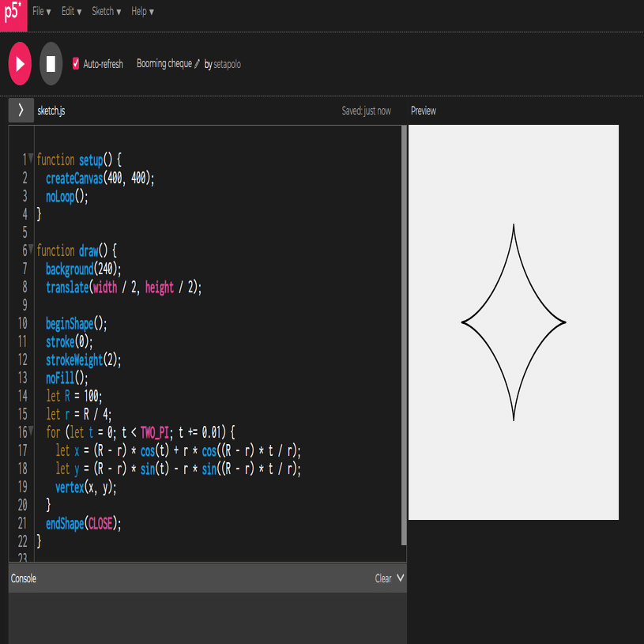Screen dimensions: 644x644
Task: Fold the draw function at line 6
Action: (x=31, y=250)
